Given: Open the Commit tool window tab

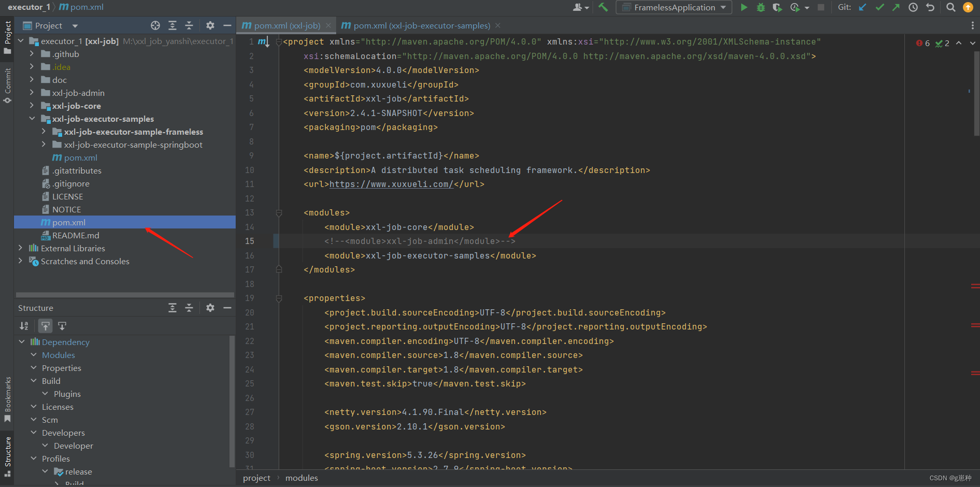Looking at the screenshot, I should 7,85.
